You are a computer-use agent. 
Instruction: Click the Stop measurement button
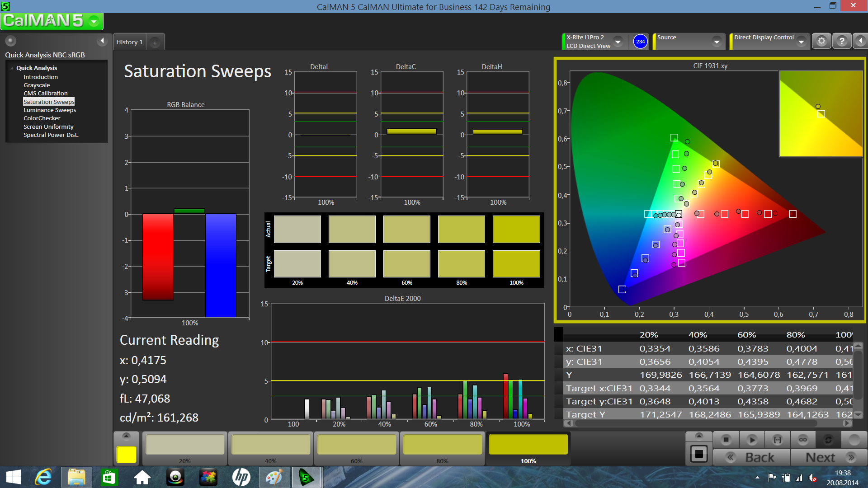pyautogui.click(x=726, y=440)
